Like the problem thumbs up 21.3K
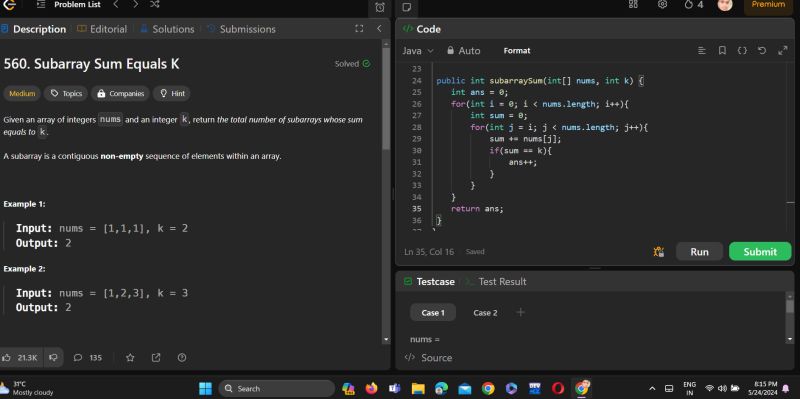 [x=20, y=358]
